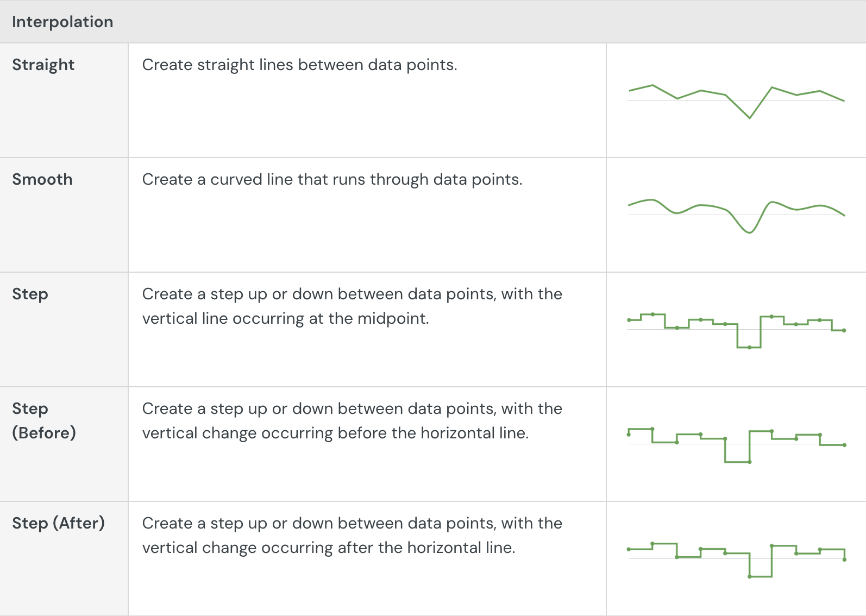Click the 'after the horizontal line' description

(352, 535)
